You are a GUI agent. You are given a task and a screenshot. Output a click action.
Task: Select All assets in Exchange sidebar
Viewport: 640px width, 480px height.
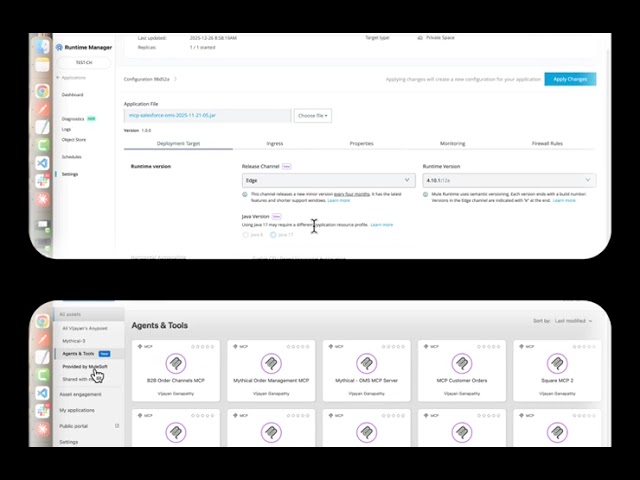pos(89,314)
